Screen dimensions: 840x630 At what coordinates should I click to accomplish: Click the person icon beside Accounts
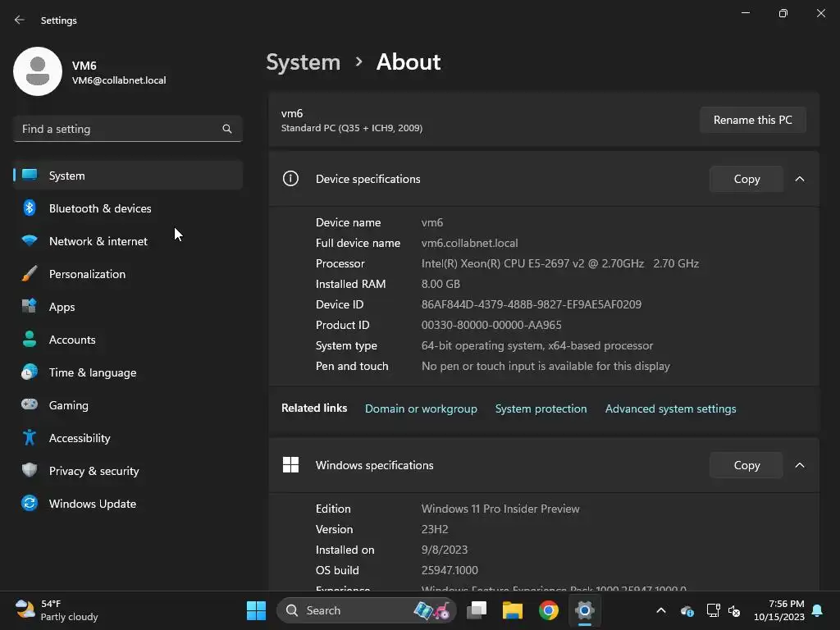tap(30, 339)
